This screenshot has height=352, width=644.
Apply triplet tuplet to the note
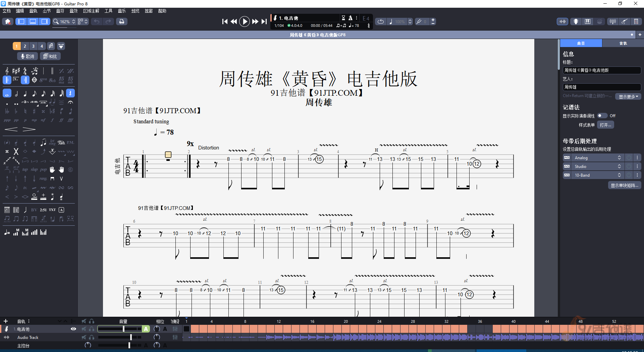25,102
